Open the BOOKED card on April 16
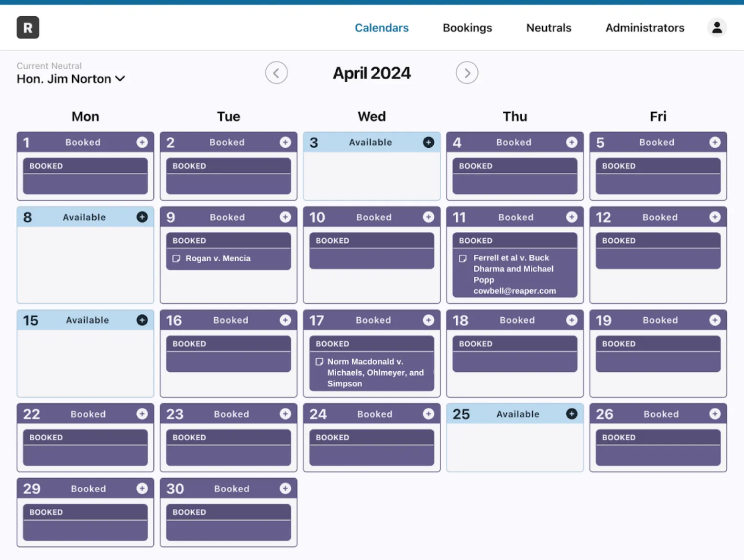The width and height of the screenshot is (744, 560). click(x=228, y=354)
